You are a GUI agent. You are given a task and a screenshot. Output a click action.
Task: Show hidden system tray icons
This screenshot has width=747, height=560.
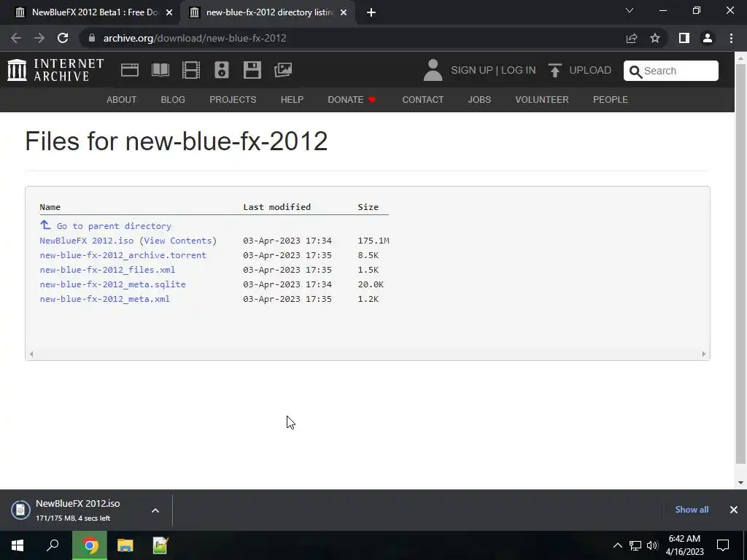tap(617, 545)
